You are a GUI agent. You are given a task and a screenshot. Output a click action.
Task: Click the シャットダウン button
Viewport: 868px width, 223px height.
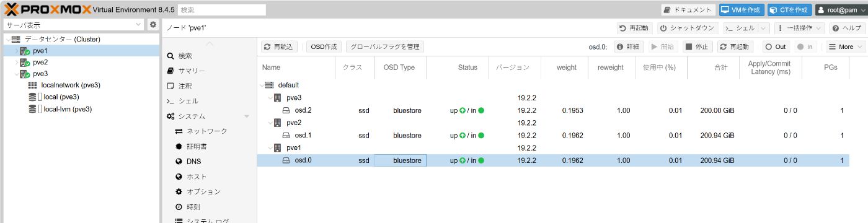click(688, 28)
